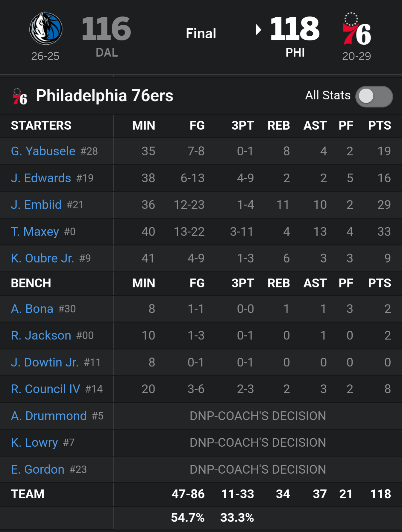The height and width of the screenshot is (532, 402).
Task: View J. Dowtin Jr. stats page
Action: (45, 362)
